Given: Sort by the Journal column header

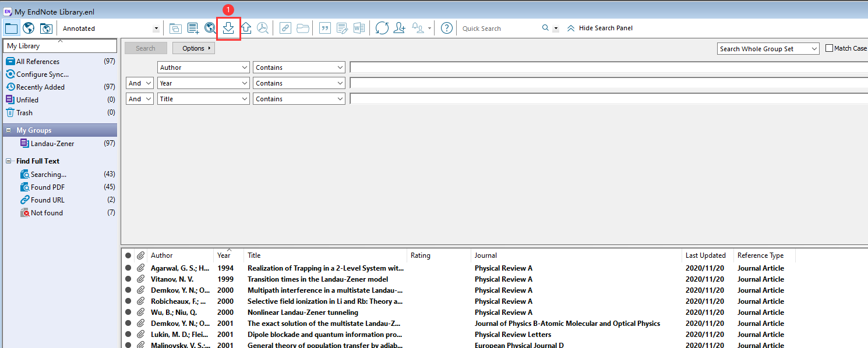Looking at the screenshot, I should point(576,255).
